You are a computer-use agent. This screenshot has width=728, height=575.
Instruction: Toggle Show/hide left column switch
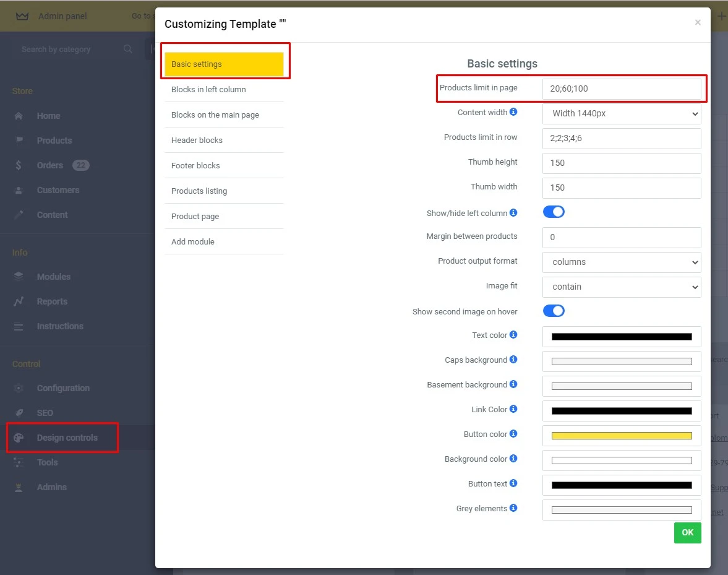click(554, 212)
